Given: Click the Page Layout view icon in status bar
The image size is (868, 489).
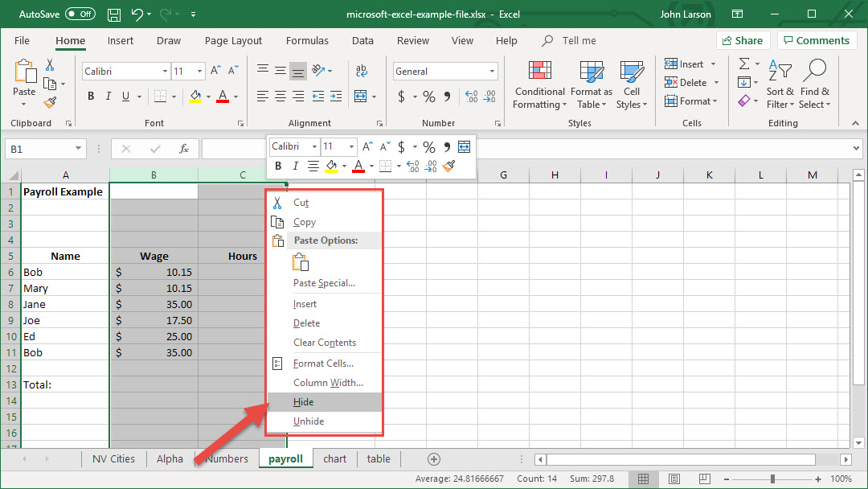Looking at the screenshot, I should pyautogui.click(x=674, y=479).
